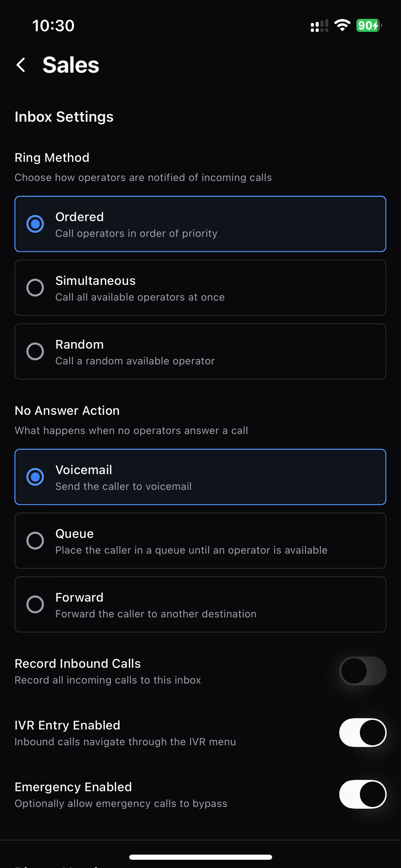401x868 pixels.
Task: Select Forward as no answer action
Action: tap(200, 604)
